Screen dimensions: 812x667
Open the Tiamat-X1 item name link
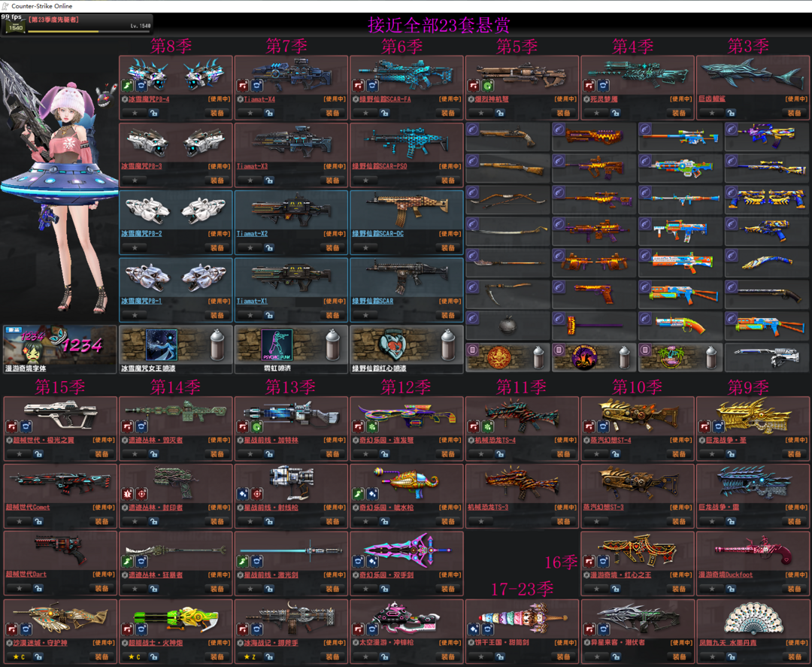(252, 302)
